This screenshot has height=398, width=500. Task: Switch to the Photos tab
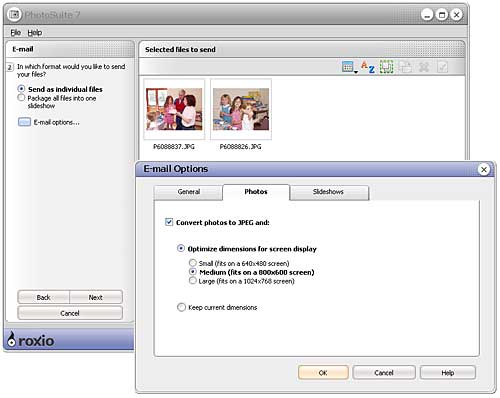[256, 192]
